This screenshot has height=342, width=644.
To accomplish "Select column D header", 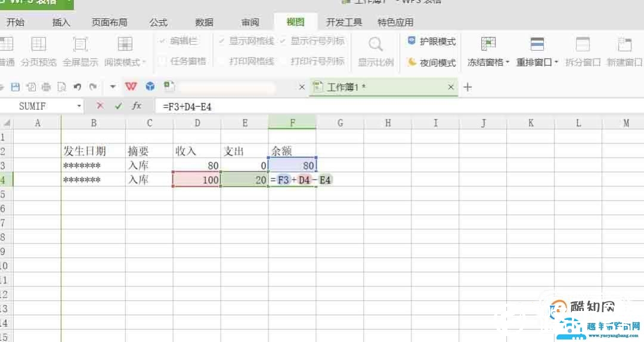I will tap(197, 123).
